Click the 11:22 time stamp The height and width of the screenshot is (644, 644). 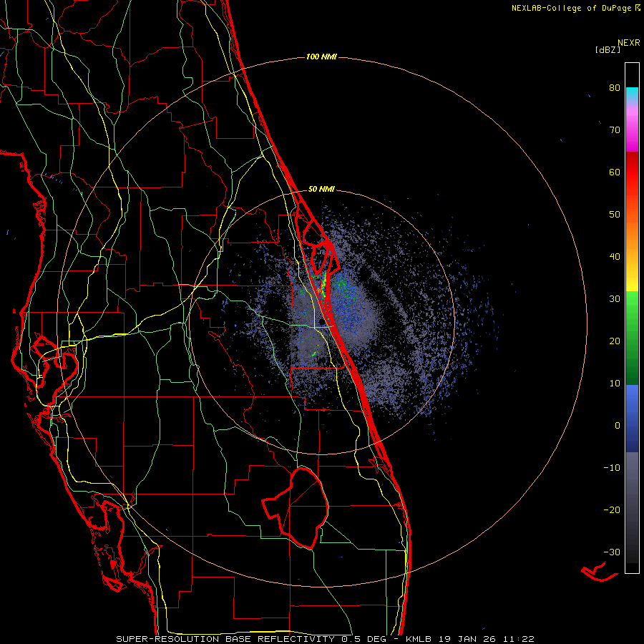[x=517, y=639]
